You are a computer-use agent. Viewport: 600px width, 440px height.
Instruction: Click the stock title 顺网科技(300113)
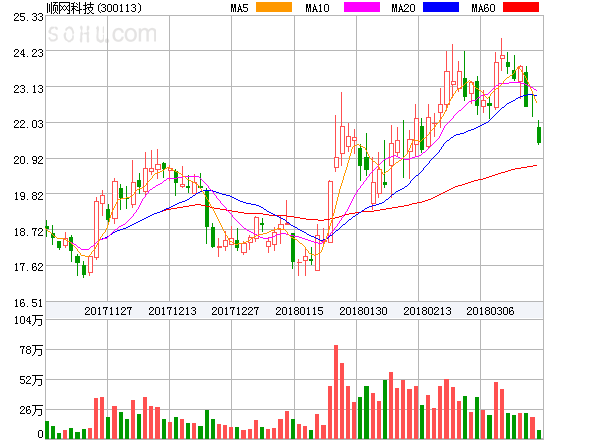(x=94, y=8)
